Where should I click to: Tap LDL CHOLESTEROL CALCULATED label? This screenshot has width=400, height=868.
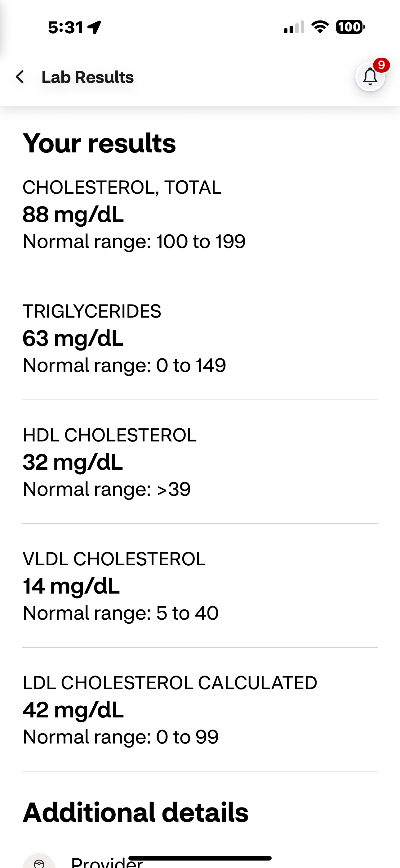coord(170,683)
